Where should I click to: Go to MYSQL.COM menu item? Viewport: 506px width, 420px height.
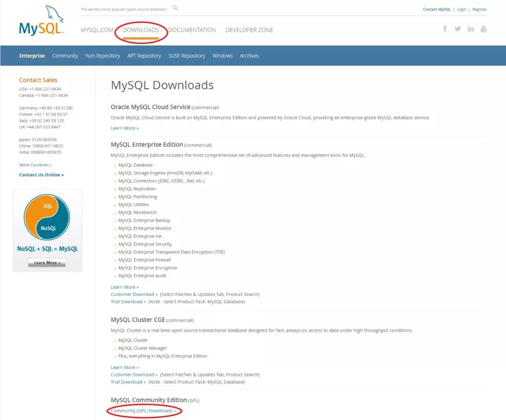pos(97,30)
